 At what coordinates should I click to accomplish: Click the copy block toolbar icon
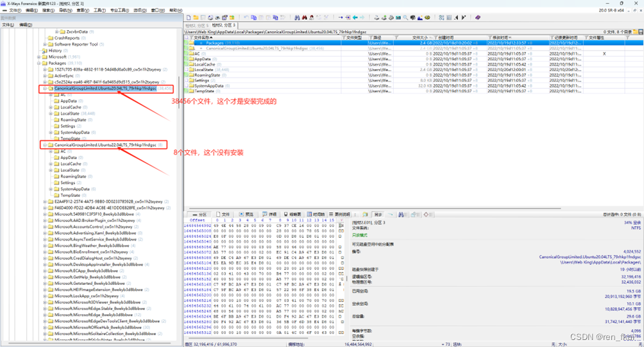pos(253,18)
